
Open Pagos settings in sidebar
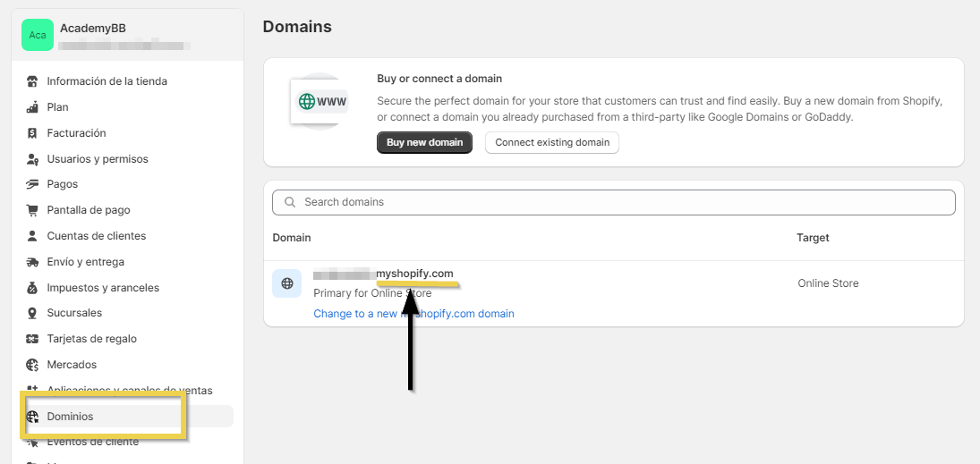click(x=63, y=184)
